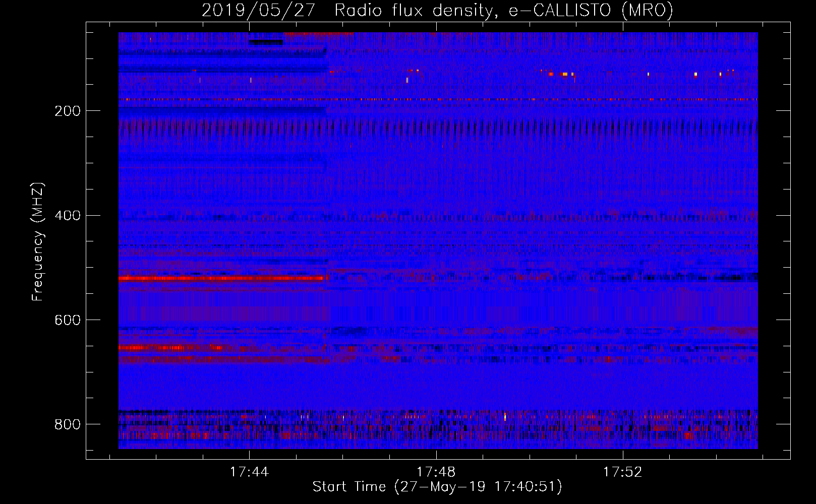This screenshot has height=504, width=816.
Task: Click the '600' frequency tick label
Action: point(68,321)
